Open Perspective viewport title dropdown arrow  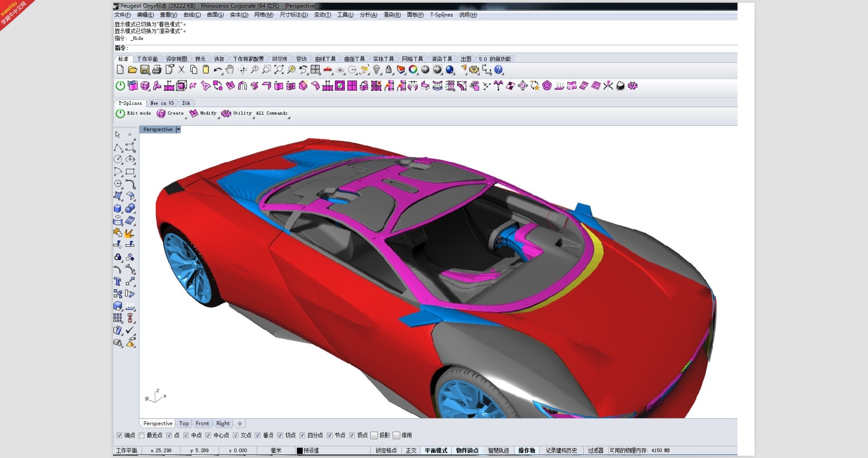pos(178,129)
